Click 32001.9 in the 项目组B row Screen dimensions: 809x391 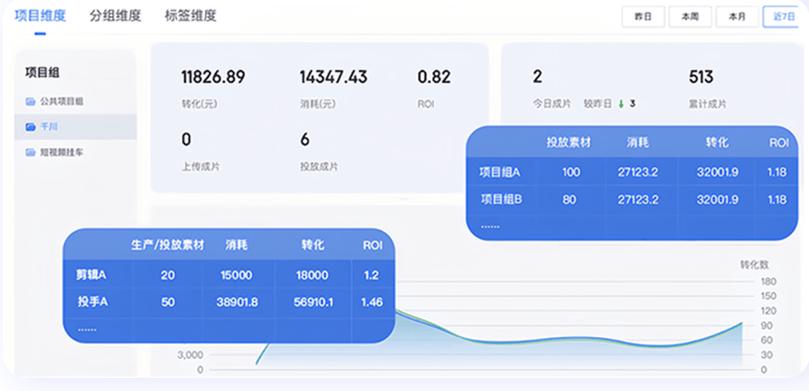click(717, 200)
